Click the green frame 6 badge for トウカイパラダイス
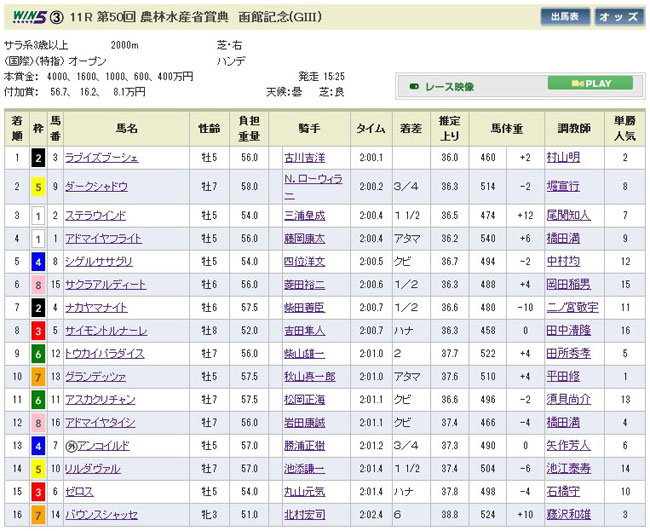Image resolution: width=650 pixels, height=531 pixels. (39, 353)
